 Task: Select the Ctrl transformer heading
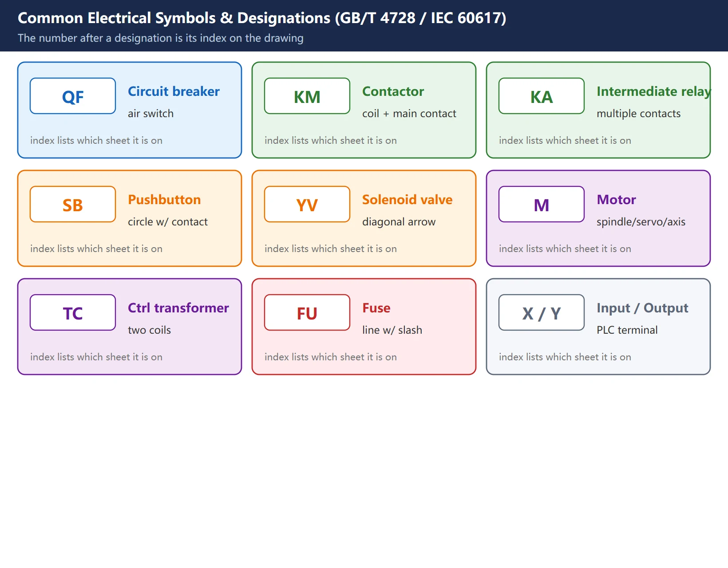coord(178,308)
